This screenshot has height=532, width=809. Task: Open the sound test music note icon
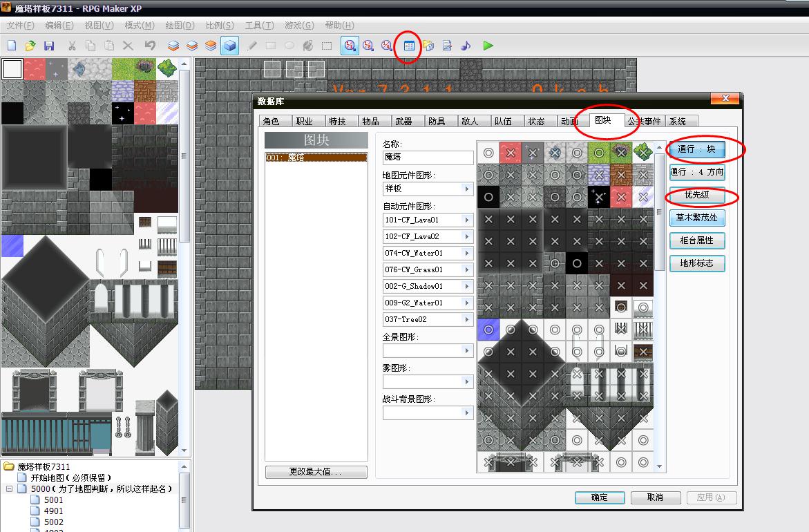click(466, 46)
